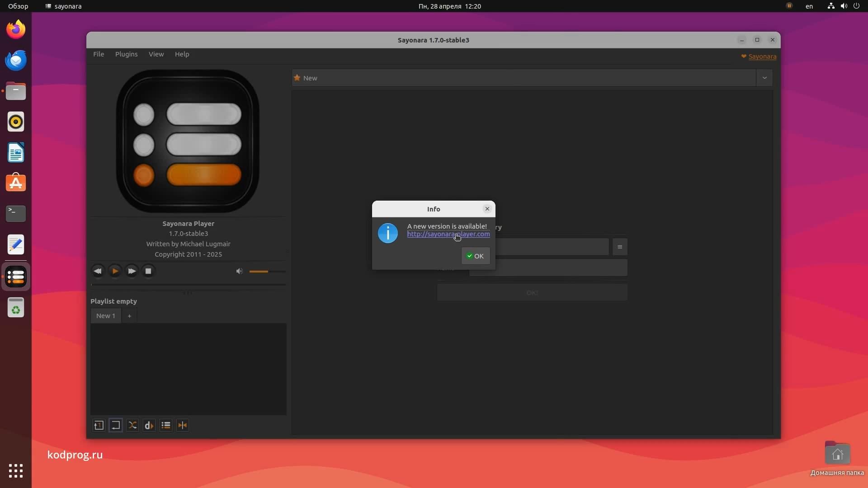This screenshot has width=868, height=488.
Task: Click the track progress seek bar
Action: coord(189,285)
